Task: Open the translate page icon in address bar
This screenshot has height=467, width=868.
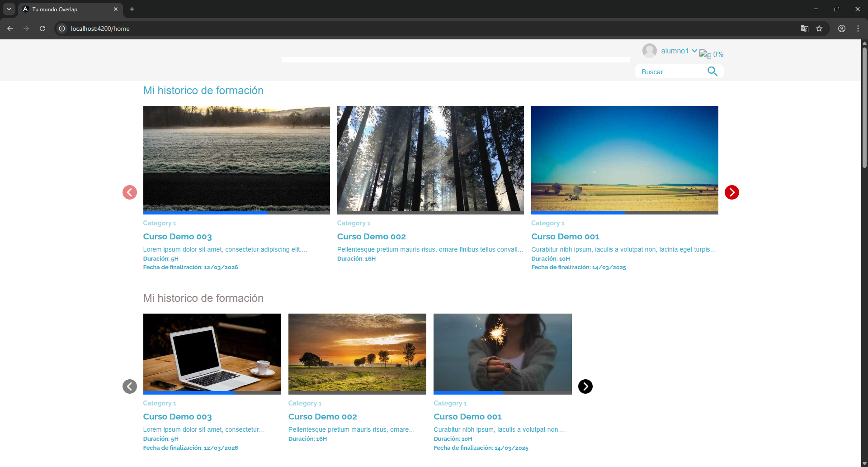Action: tap(805, 29)
